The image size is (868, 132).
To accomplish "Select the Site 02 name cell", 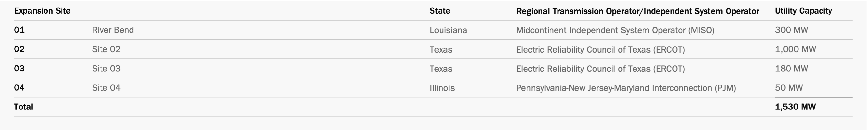I will [x=106, y=49].
